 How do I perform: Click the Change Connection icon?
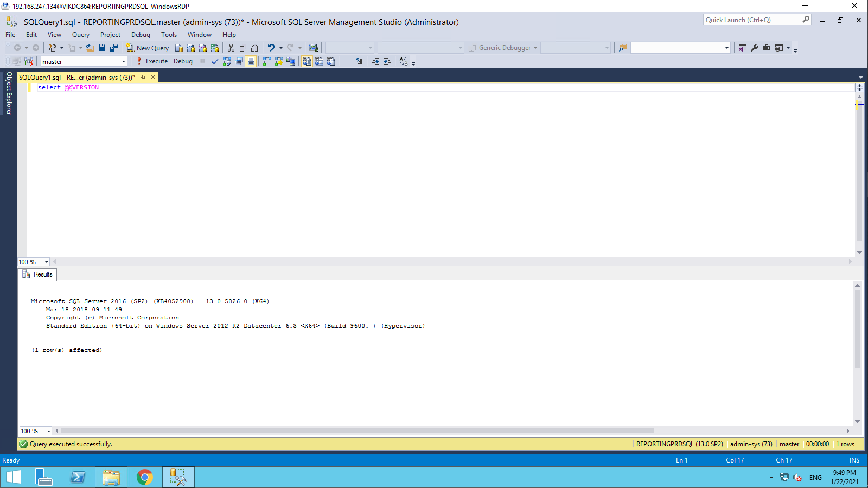(x=29, y=61)
